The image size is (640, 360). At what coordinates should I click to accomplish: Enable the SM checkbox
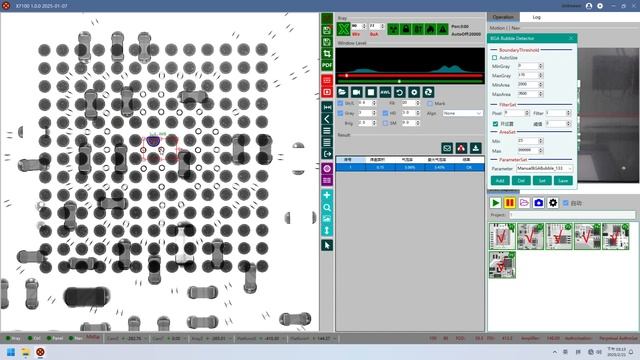[385, 123]
